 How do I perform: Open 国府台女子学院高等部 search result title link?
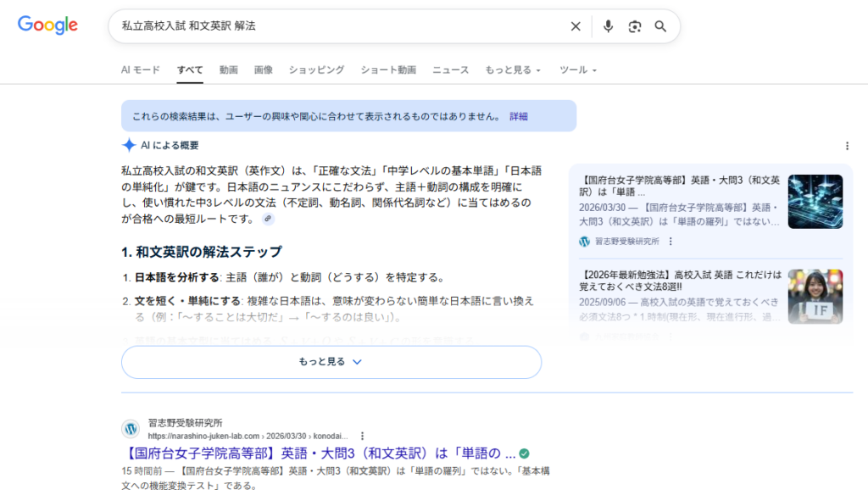click(320, 453)
